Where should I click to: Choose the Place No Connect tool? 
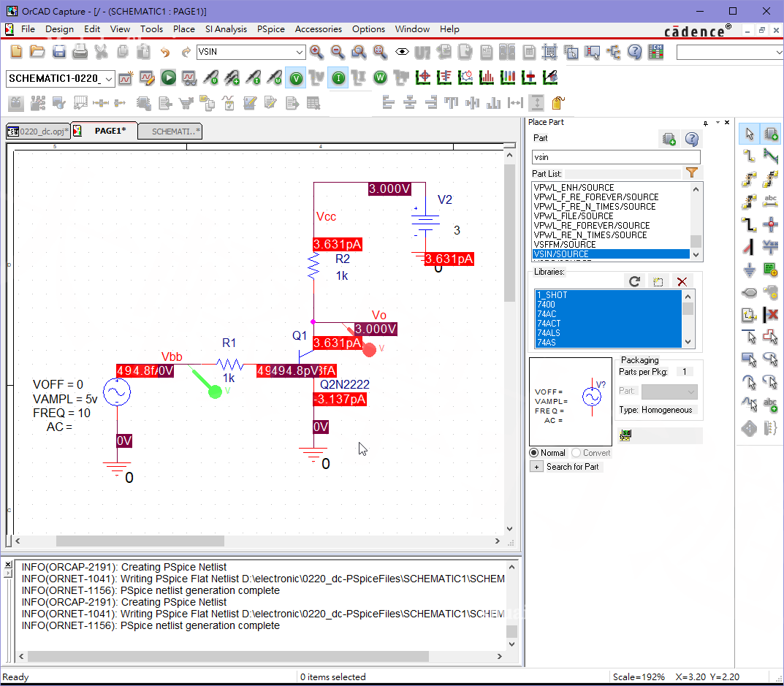[x=771, y=315]
